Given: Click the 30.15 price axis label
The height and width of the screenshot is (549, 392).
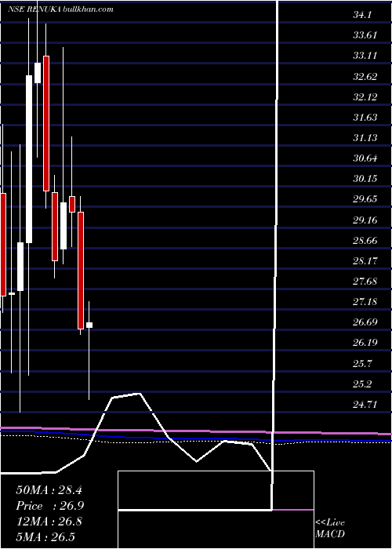Looking at the screenshot, I should (365, 179).
